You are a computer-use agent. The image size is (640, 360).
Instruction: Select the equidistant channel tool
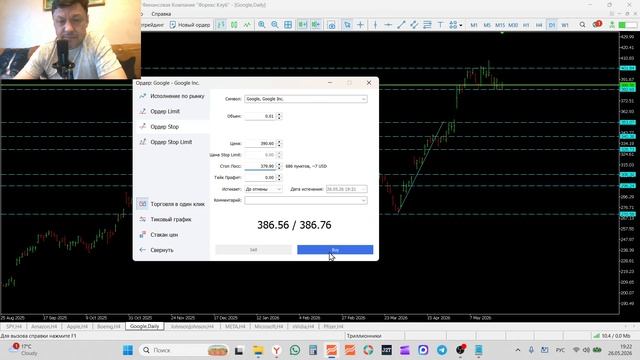[414, 25]
